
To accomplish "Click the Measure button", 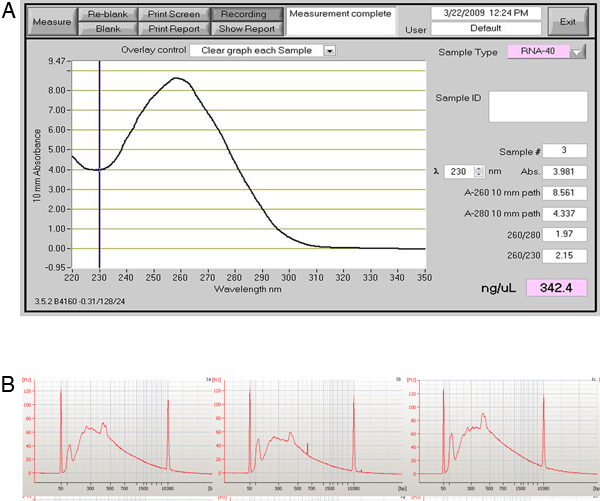I will tap(50, 22).
